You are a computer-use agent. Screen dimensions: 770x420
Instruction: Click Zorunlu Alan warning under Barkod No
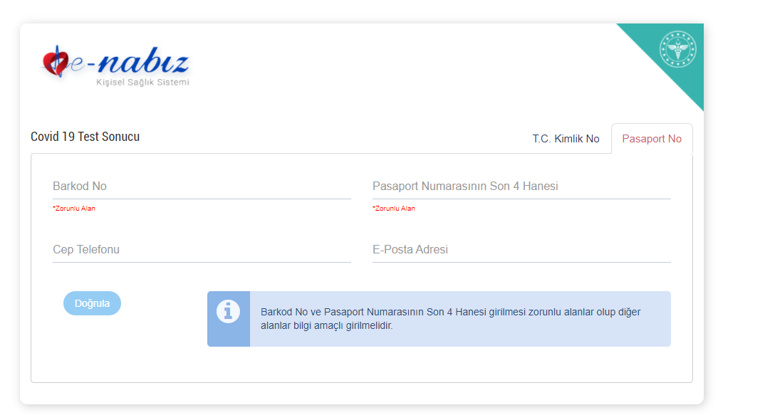coord(74,208)
